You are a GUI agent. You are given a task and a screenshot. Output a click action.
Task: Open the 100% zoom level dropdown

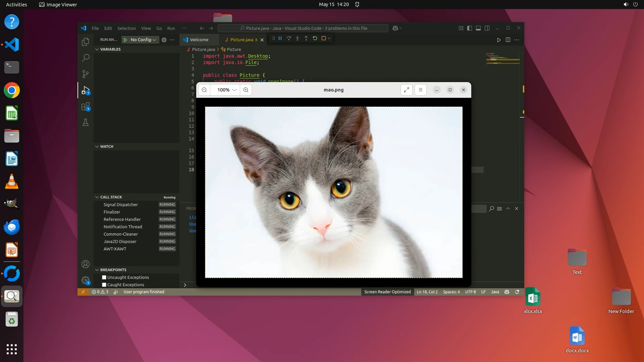tap(227, 90)
